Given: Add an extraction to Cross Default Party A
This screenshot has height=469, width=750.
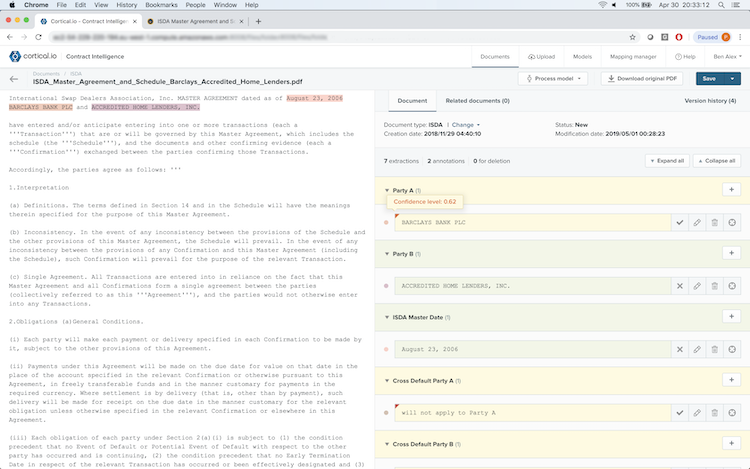Looking at the screenshot, I should [x=731, y=380].
